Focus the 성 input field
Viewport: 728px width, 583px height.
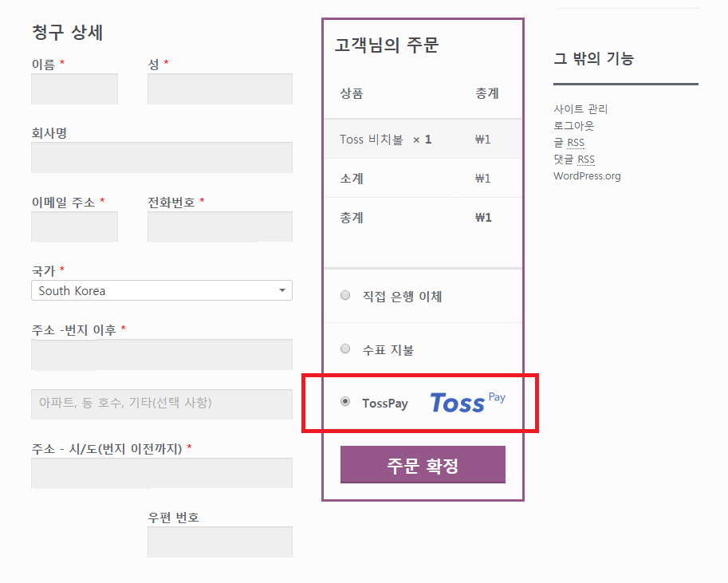[220, 89]
